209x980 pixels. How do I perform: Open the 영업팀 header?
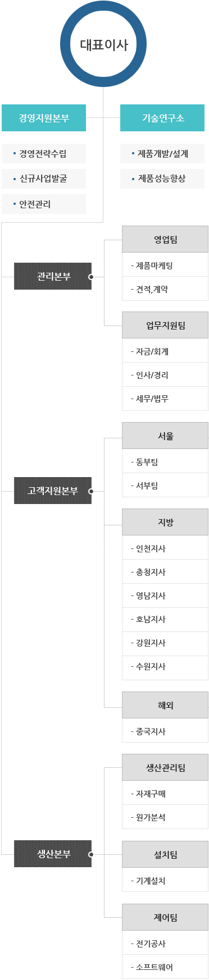[165, 239]
